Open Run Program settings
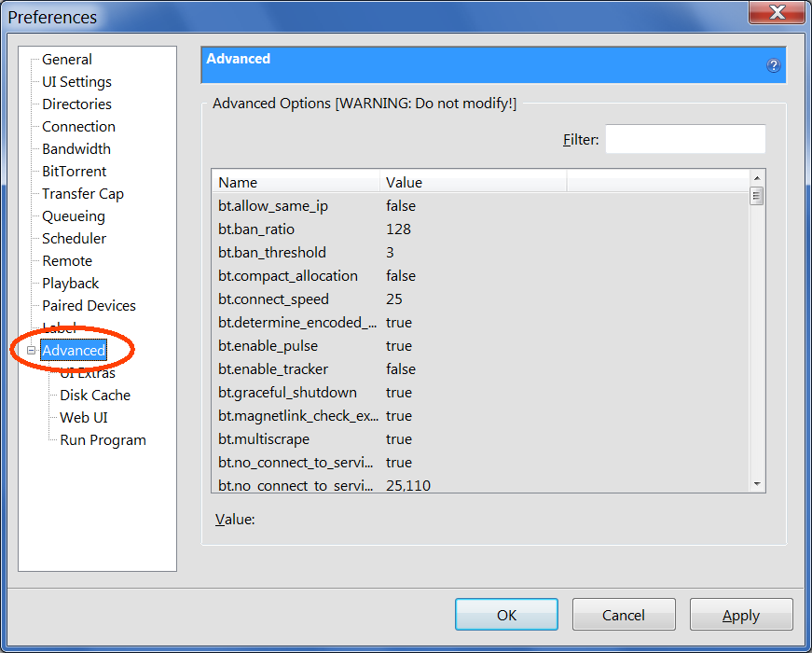Viewport: 812px width, 653px height. pos(103,440)
